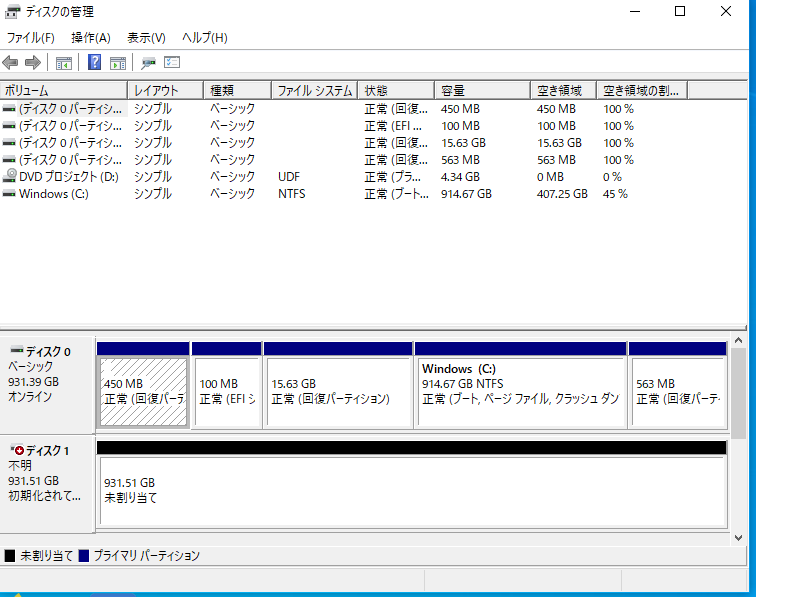
Task: Click the Forward arrow in the toolbar
Action: click(32, 63)
